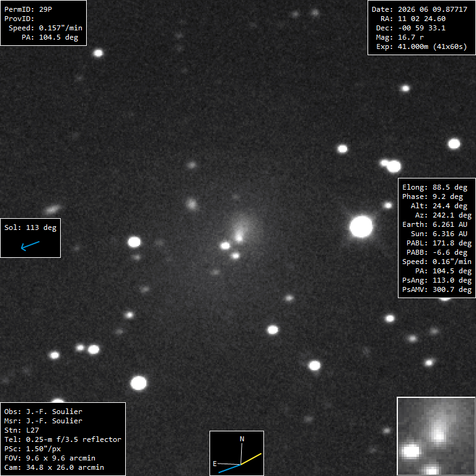Click the blue line in the compass box
The width and height of the screenshot is (476, 476).
tap(229, 469)
